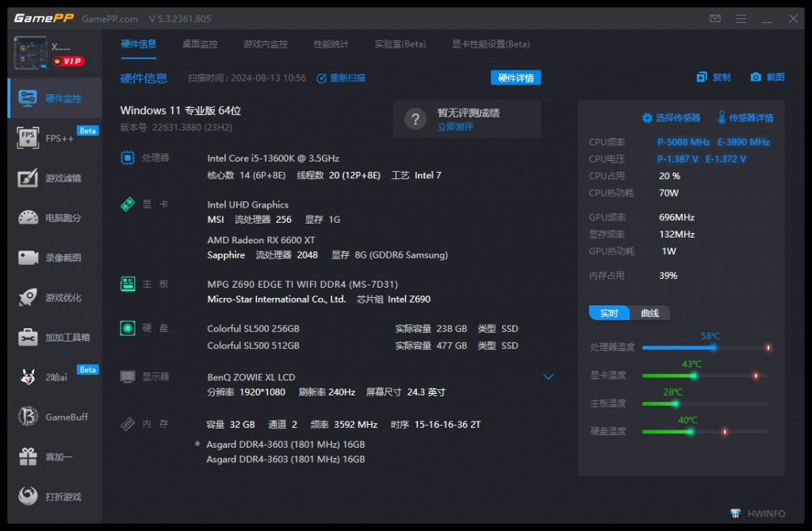Open 传感器详情 thermometer link
The image size is (812, 531).
(745, 118)
